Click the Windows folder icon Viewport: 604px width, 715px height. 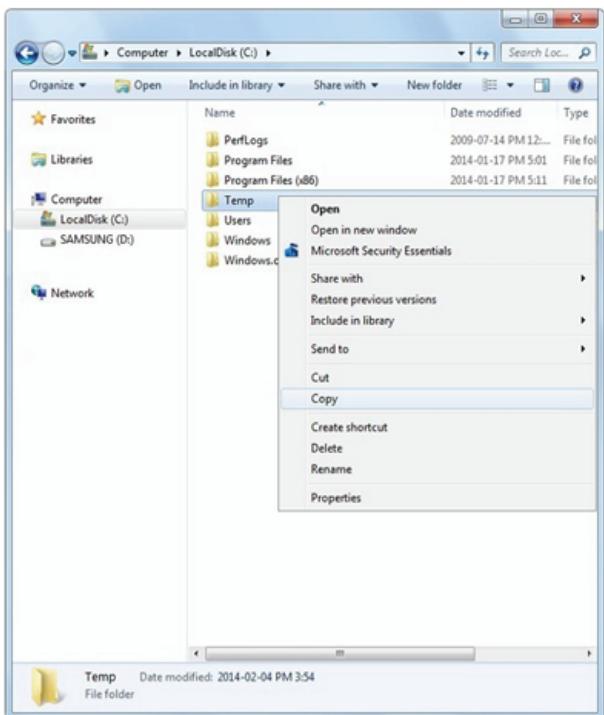point(212,240)
